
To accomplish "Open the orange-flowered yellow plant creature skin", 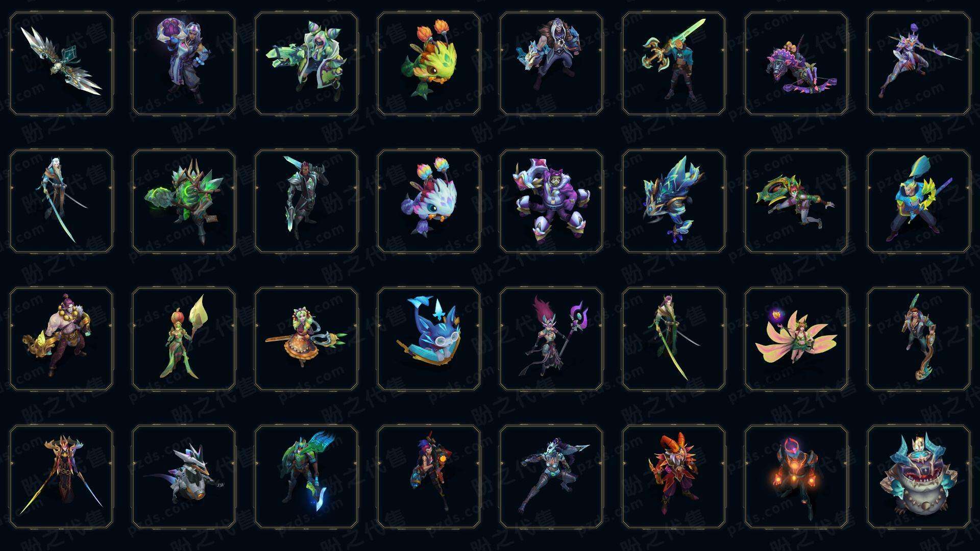I will tap(429, 64).
